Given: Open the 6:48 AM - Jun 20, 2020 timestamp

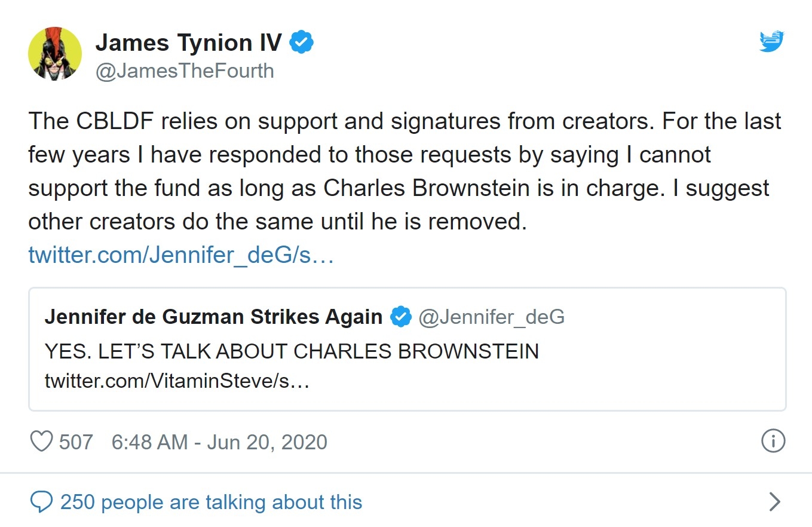Looking at the screenshot, I should click(x=219, y=442).
